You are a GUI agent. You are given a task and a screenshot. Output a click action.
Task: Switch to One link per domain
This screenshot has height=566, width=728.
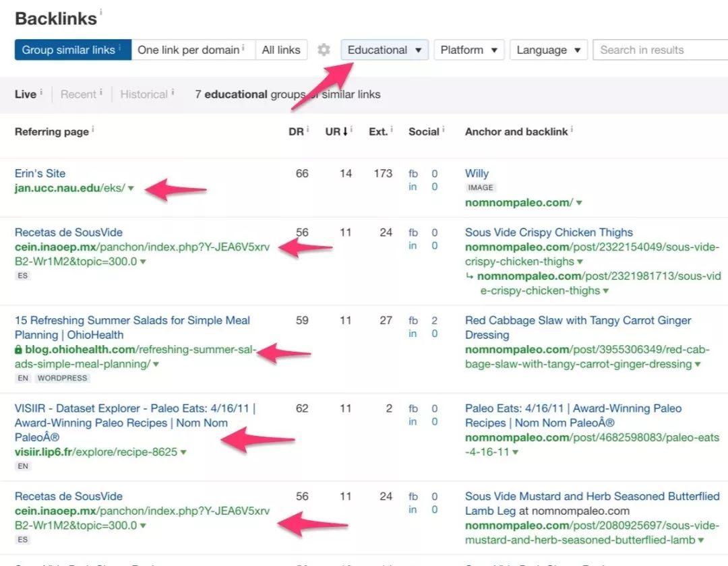(193, 50)
